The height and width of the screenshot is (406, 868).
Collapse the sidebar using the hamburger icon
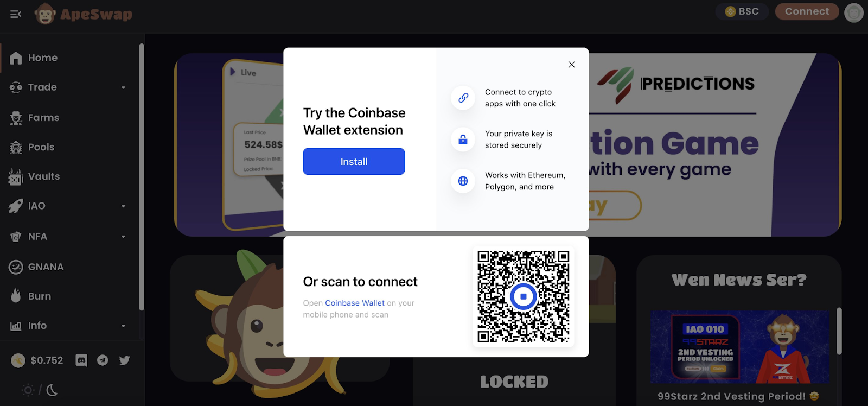(x=16, y=14)
